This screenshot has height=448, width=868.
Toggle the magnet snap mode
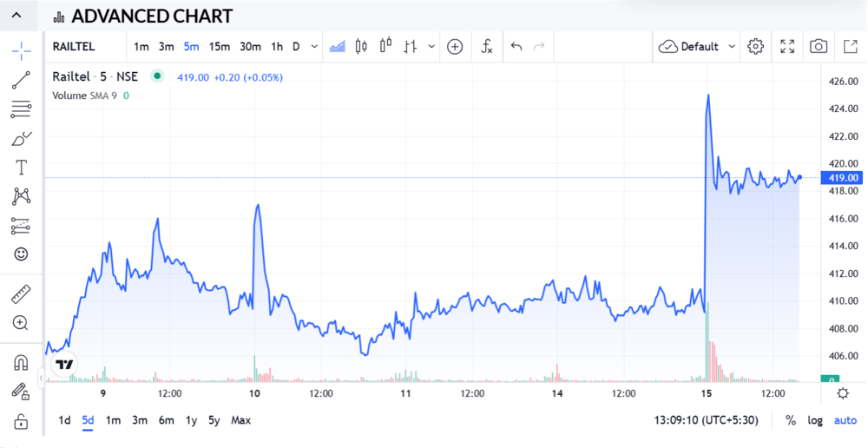click(x=21, y=362)
